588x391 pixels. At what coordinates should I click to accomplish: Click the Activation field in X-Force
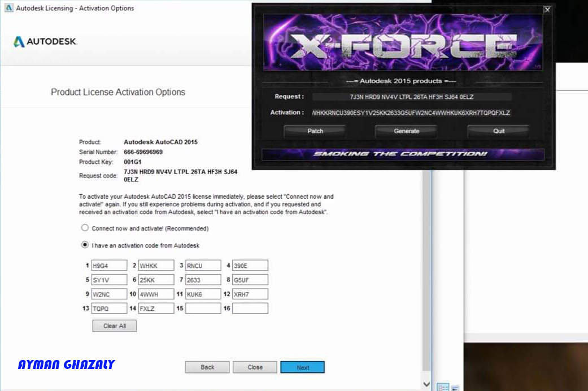click(x=411, y=112)
